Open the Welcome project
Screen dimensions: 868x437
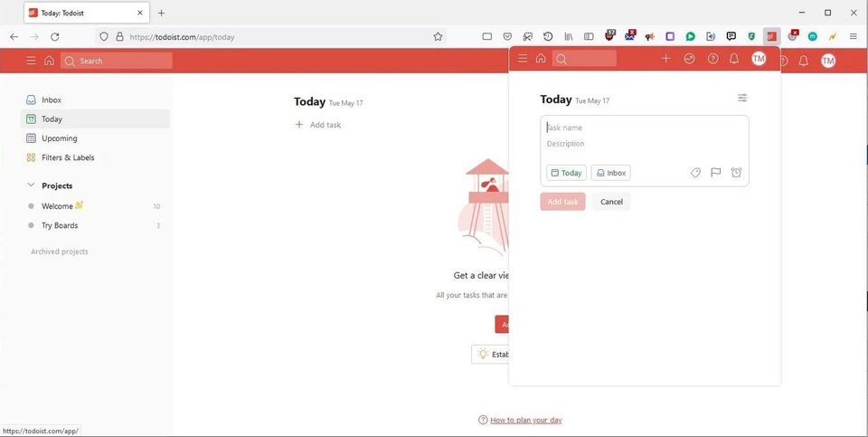(95, 206)
